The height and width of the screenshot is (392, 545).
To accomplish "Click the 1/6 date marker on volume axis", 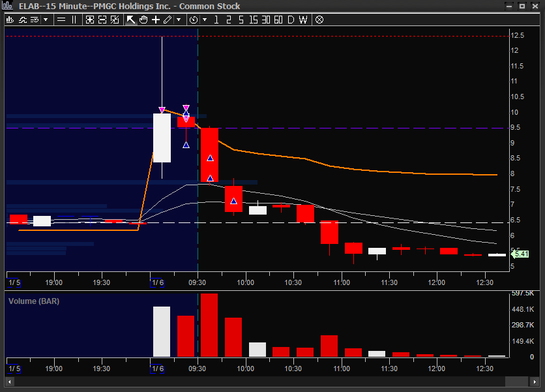I will coord(157,369).
